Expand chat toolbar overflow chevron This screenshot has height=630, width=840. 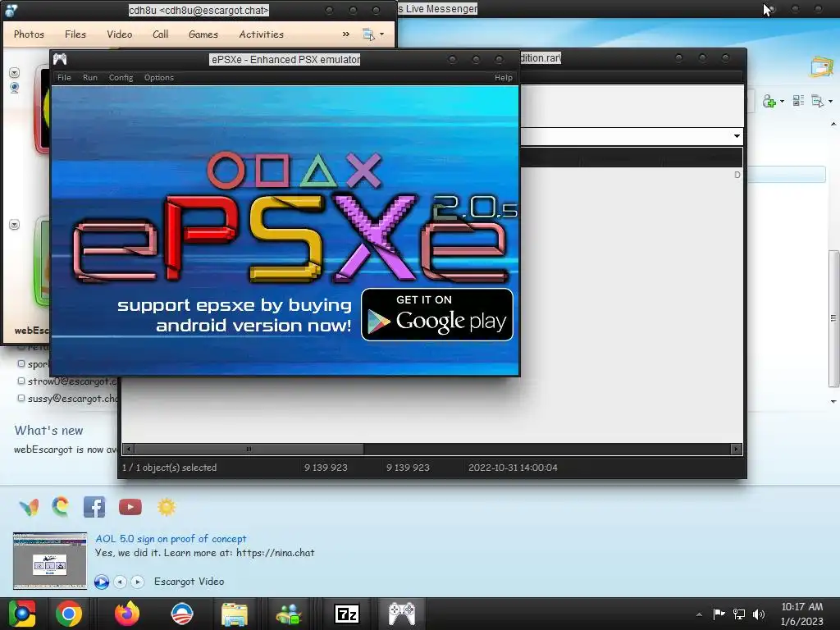pyautogui.click(x=346, y=34)
